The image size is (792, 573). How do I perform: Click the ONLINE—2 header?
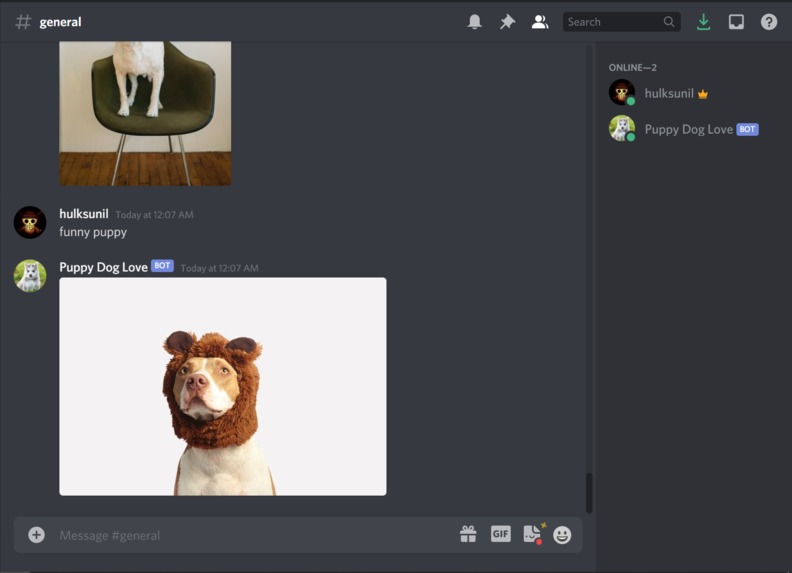coord(632,67)
